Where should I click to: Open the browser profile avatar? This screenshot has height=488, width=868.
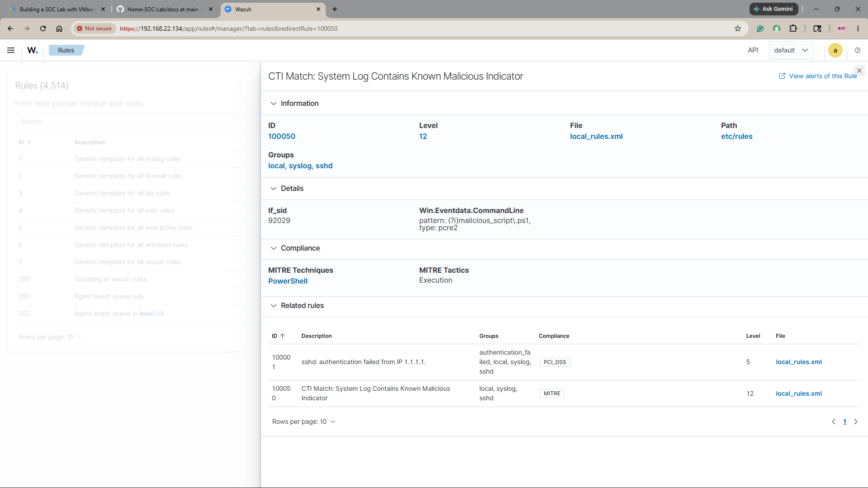coord(842,28)
